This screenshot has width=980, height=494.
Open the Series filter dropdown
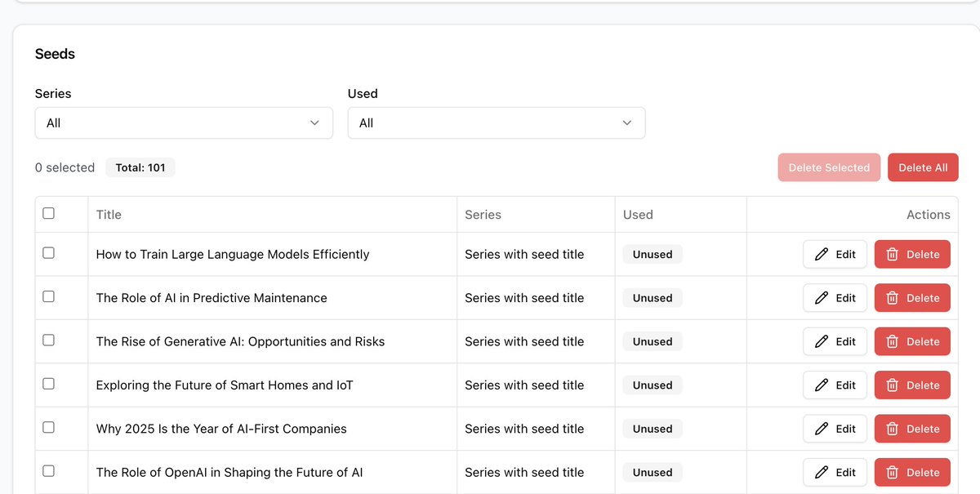(184, 122)
